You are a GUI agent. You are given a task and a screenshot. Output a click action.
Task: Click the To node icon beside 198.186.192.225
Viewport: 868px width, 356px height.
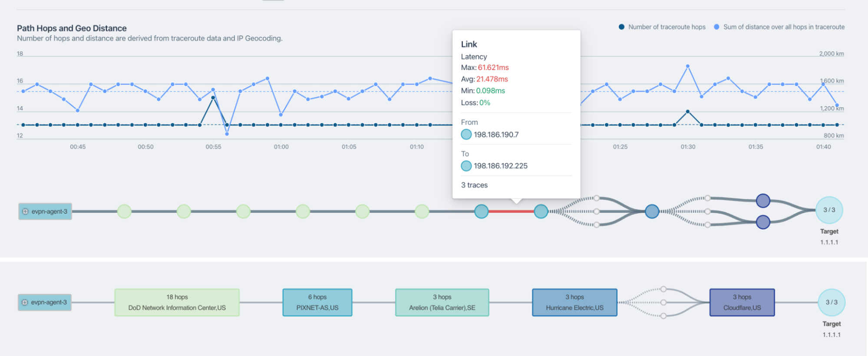point(466,166)
